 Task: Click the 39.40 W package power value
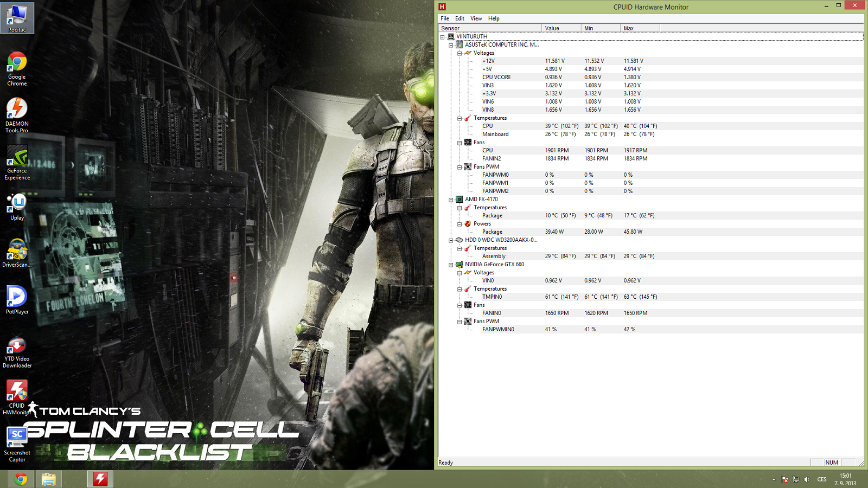coord(554,232)
